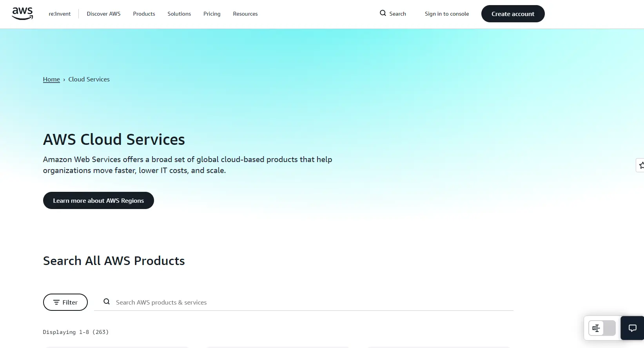
Task: Go to Home breadcrumb link
Action: [51, 79]
